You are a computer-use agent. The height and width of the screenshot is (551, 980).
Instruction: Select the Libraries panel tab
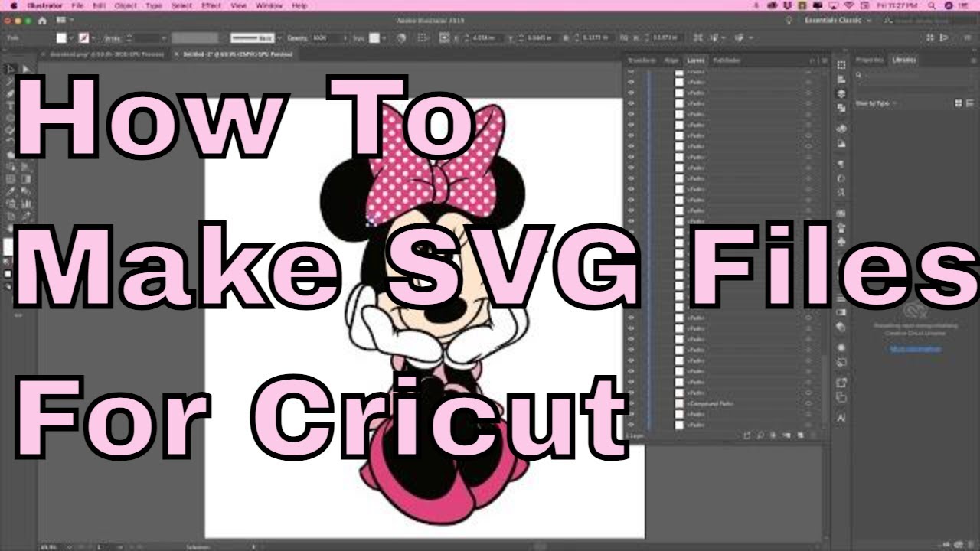coord(903,60)
